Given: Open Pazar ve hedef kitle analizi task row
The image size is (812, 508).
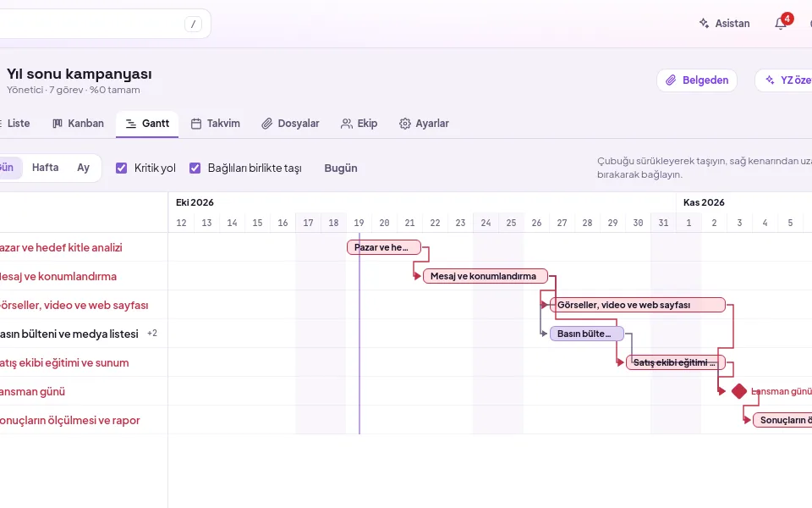Looking at the screenshot, I should click(61, 247).
